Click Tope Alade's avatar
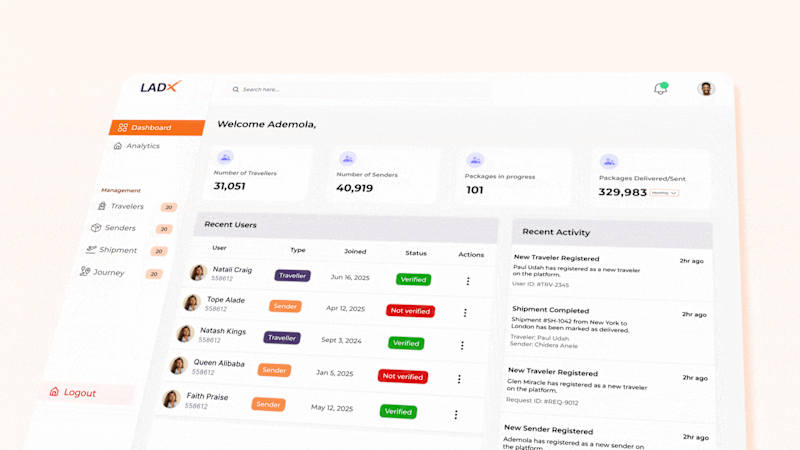800x450 pixels. pos(191,303)
